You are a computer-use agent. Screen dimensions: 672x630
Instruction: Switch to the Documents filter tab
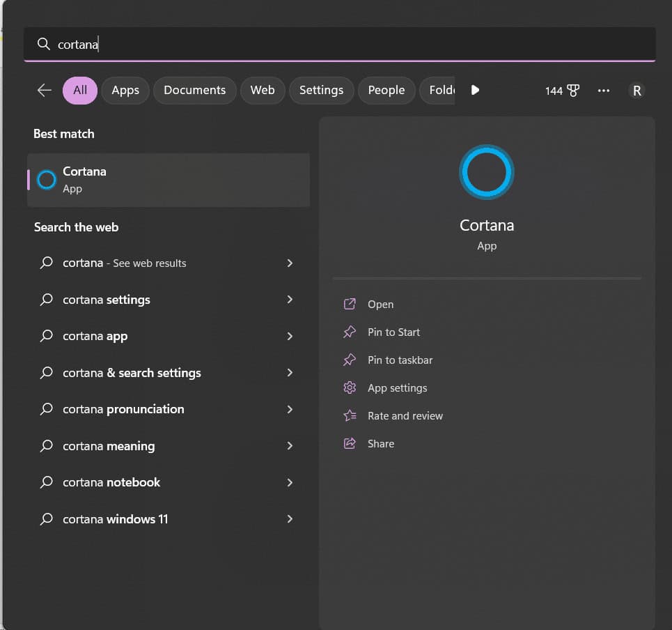click(194, 91)
